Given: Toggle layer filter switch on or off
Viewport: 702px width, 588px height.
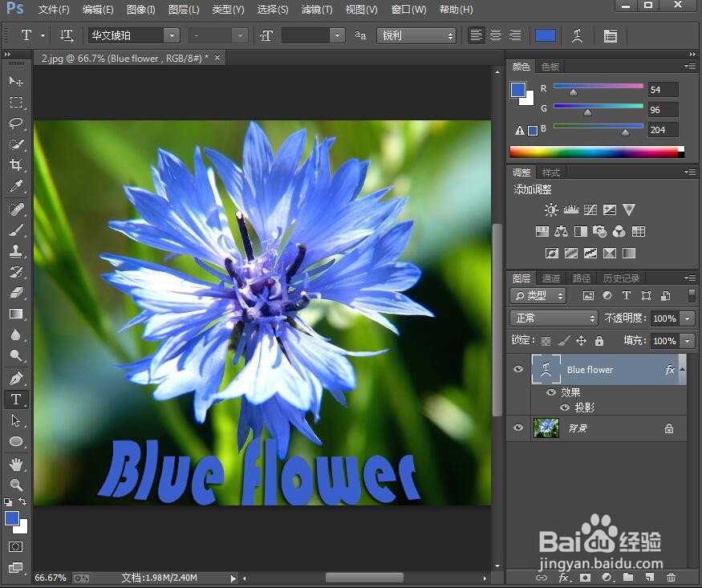Looking at the screenshot, I should click(x=692, y=295).
